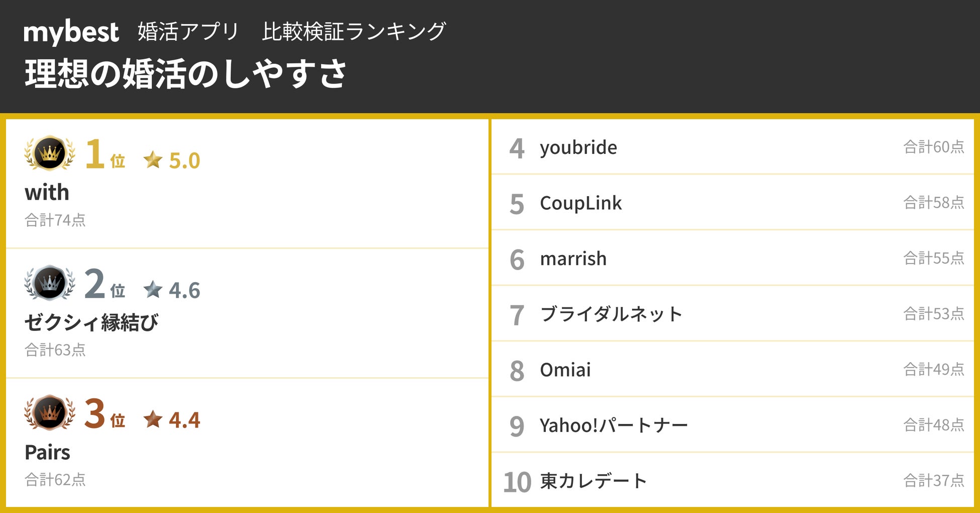Click the bronze crown badge for 3rd place
The width and height of the screenshot is (980, 513).
pos(50,413)
